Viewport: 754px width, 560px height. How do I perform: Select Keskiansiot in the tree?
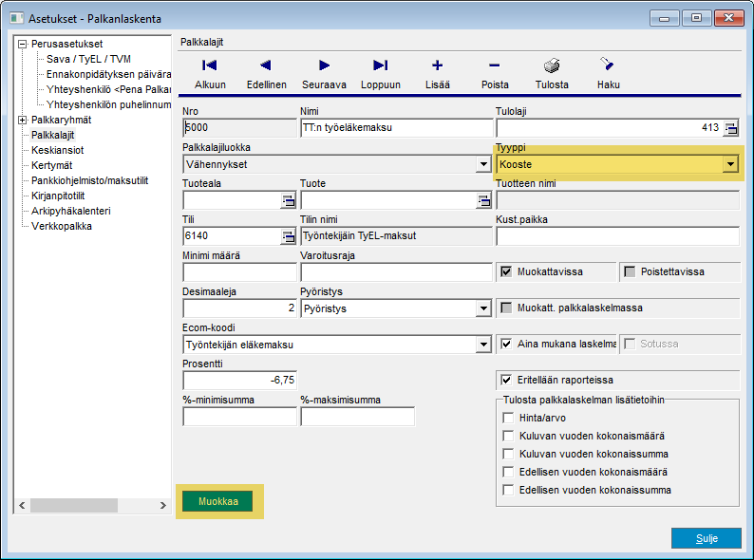pyautogui.click(x=57, y=151)
